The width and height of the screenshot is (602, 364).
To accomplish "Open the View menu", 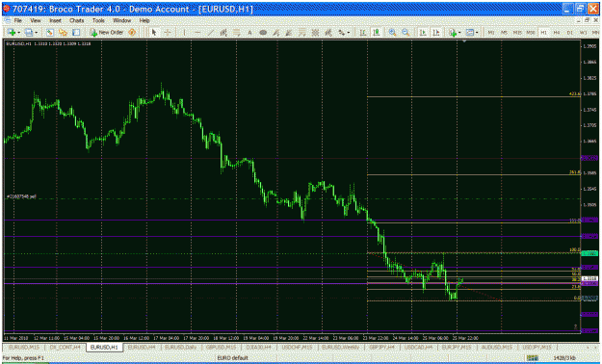I will [x=36, y=20].
